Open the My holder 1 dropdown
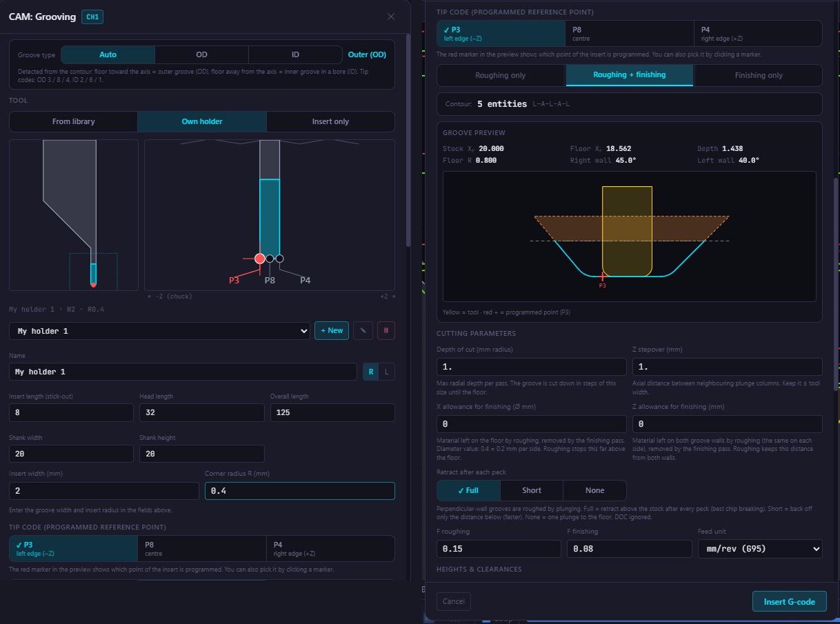The image size is (840, 624). point(160,331)
